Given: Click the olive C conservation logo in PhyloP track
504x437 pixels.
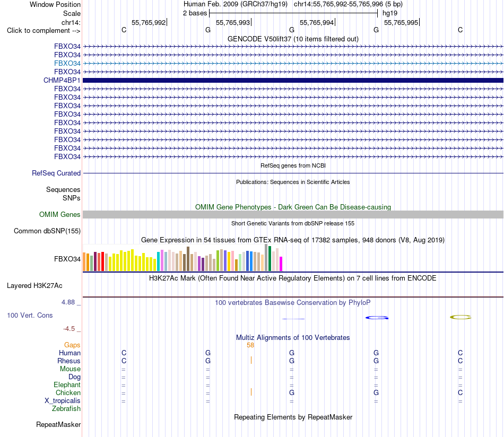Looking at the screenshot, I should (460, 317).
